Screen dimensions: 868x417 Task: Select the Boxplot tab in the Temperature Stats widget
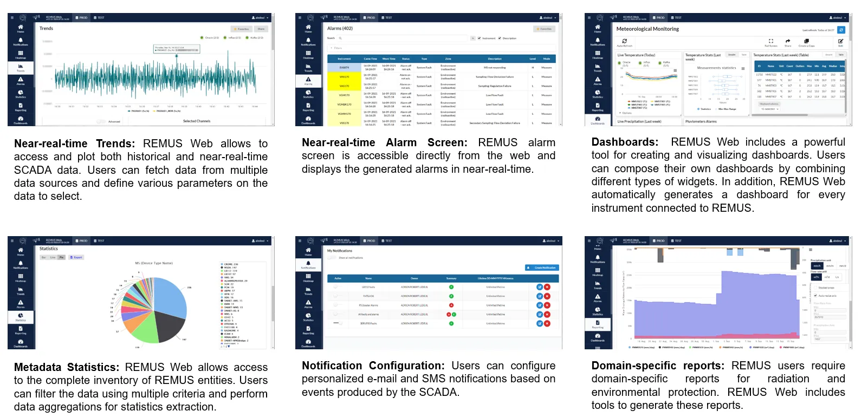[731, 55]
